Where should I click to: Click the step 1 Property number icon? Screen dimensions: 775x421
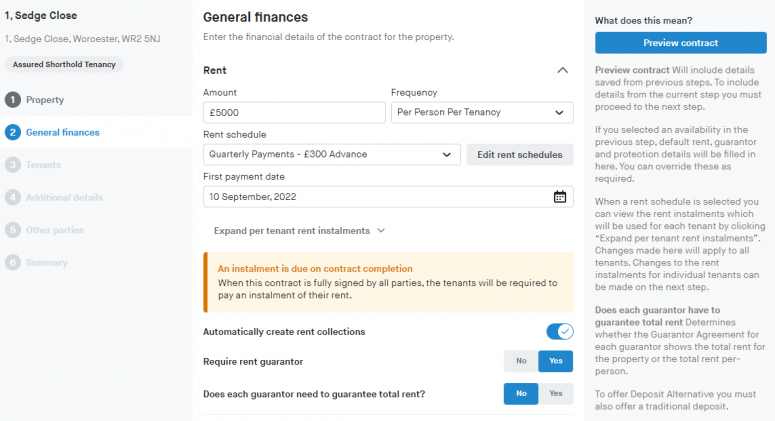coord(13,100)
